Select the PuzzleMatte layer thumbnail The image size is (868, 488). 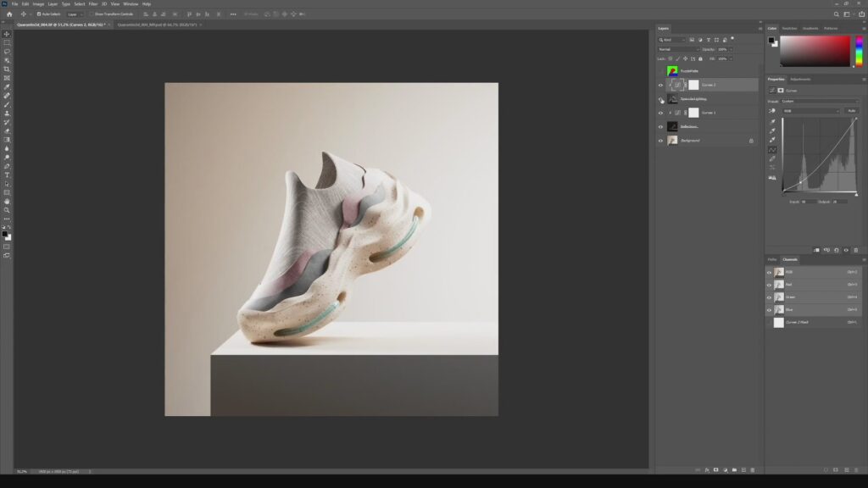672,71
